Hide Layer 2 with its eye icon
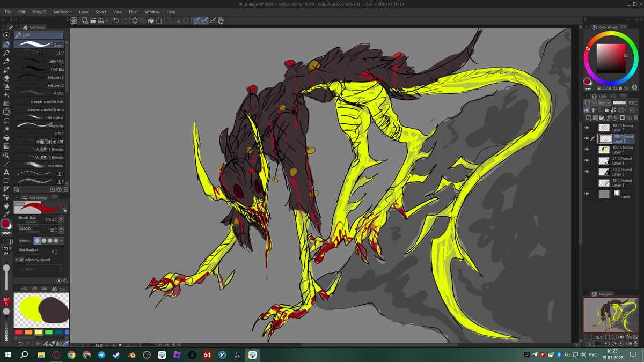 pos(587,128)
